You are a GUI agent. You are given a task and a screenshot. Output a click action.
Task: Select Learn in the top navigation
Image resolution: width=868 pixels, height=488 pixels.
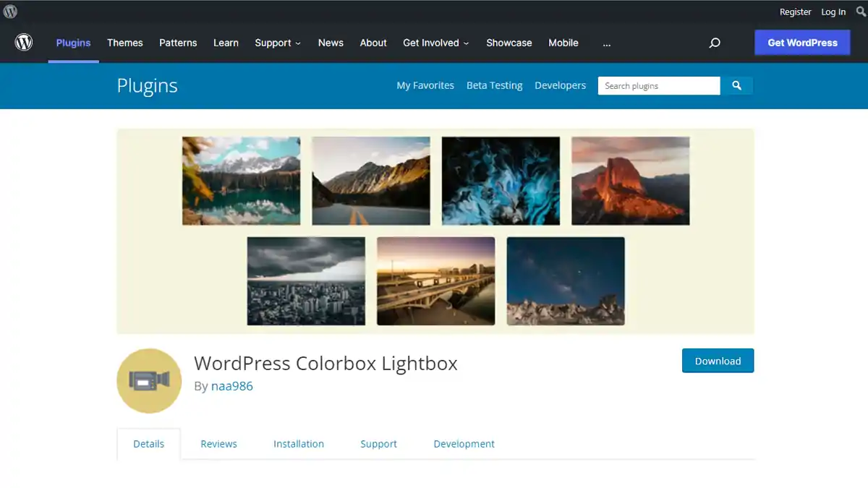(226, 43)
